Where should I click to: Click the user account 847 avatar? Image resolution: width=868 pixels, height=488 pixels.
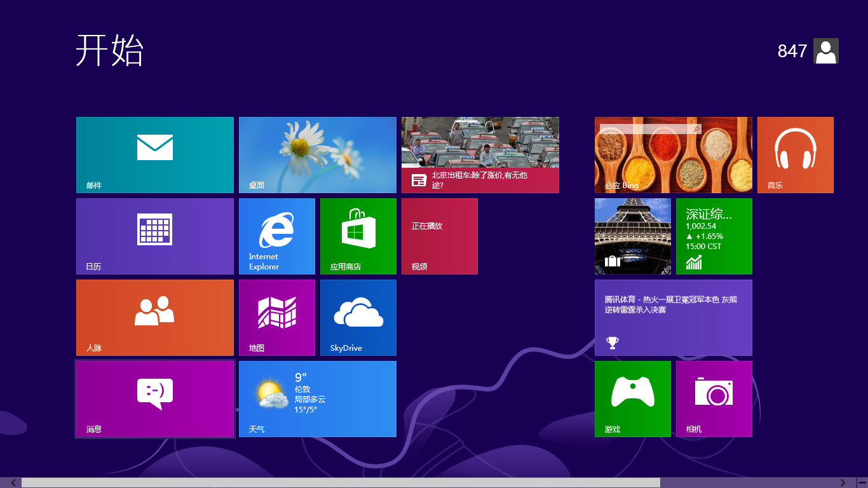825,51
